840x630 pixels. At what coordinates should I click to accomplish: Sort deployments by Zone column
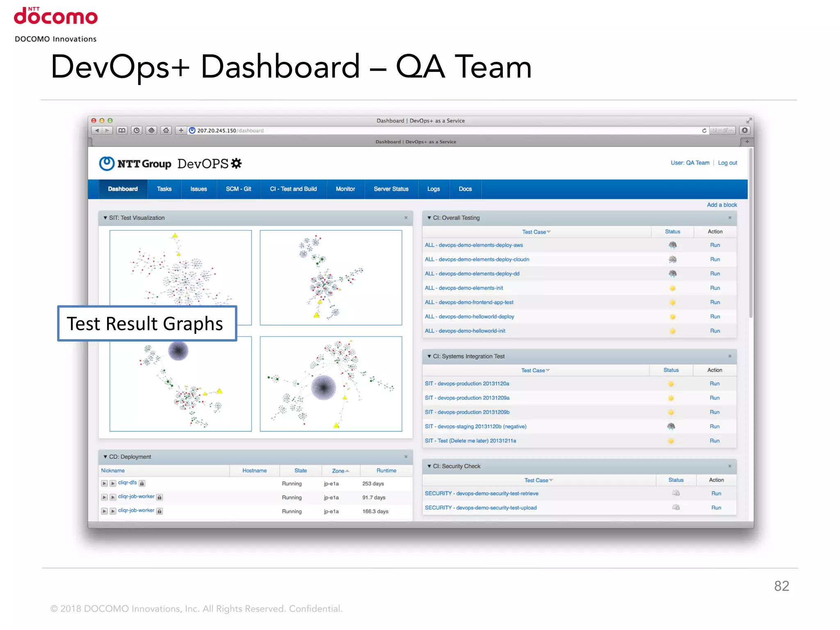pos(340,471)
